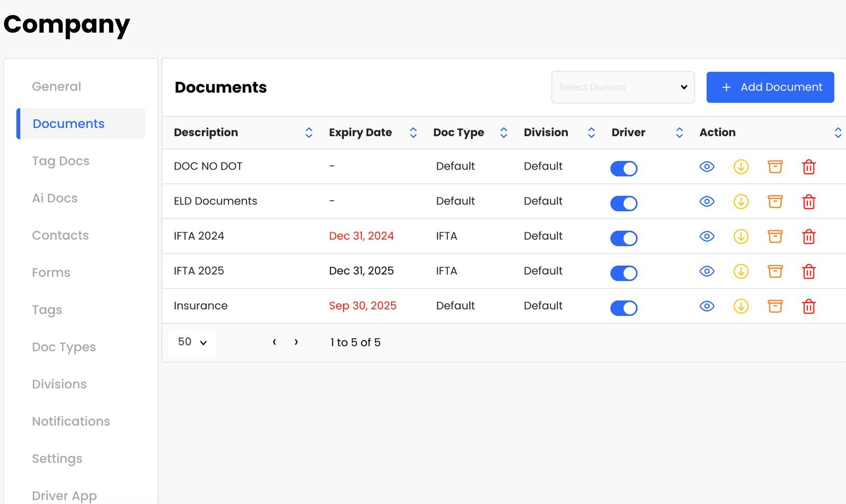Open the Tag Docs section

[61, 161]
